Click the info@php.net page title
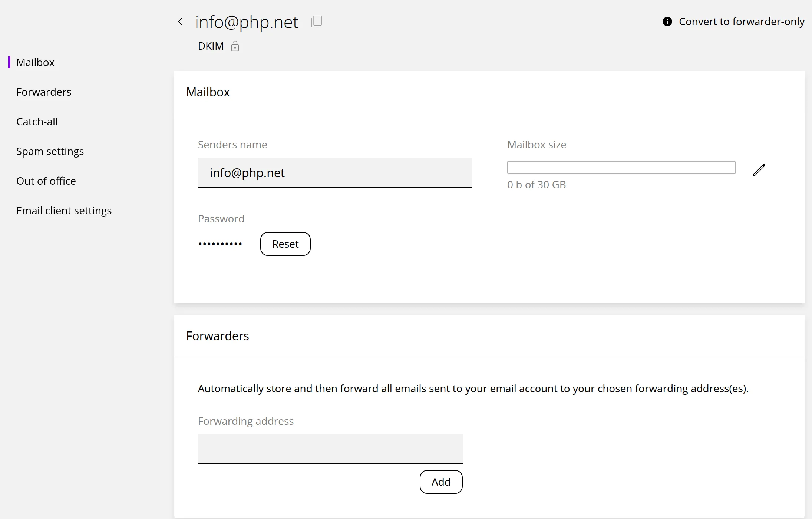Screen dimensions: 812x519 (x=247, y=22)
